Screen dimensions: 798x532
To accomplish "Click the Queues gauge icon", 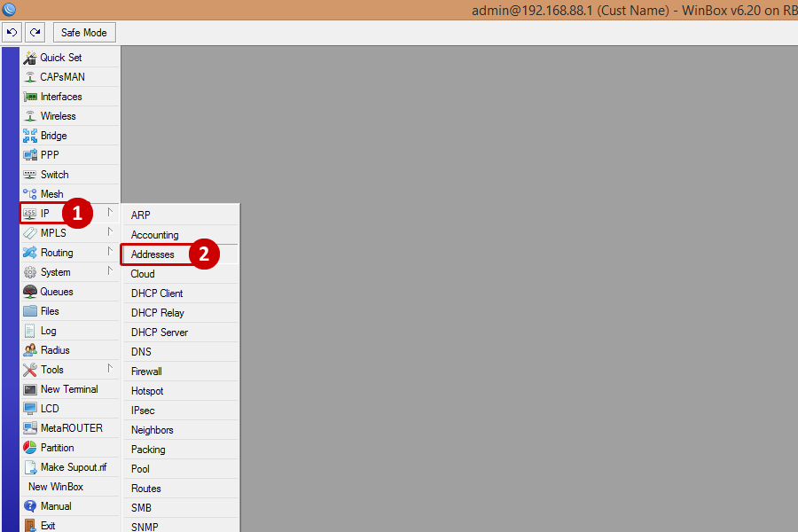I will [x=30, y=292].
